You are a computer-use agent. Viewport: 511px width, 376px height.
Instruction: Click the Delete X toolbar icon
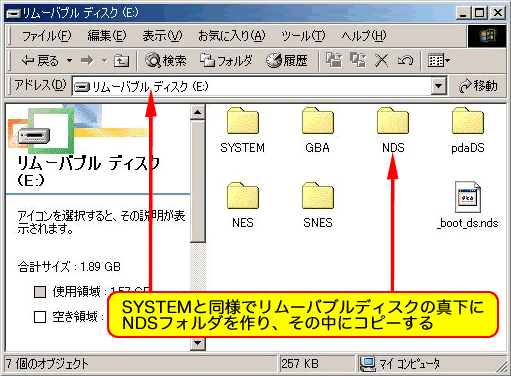click(x=382, y=61)
